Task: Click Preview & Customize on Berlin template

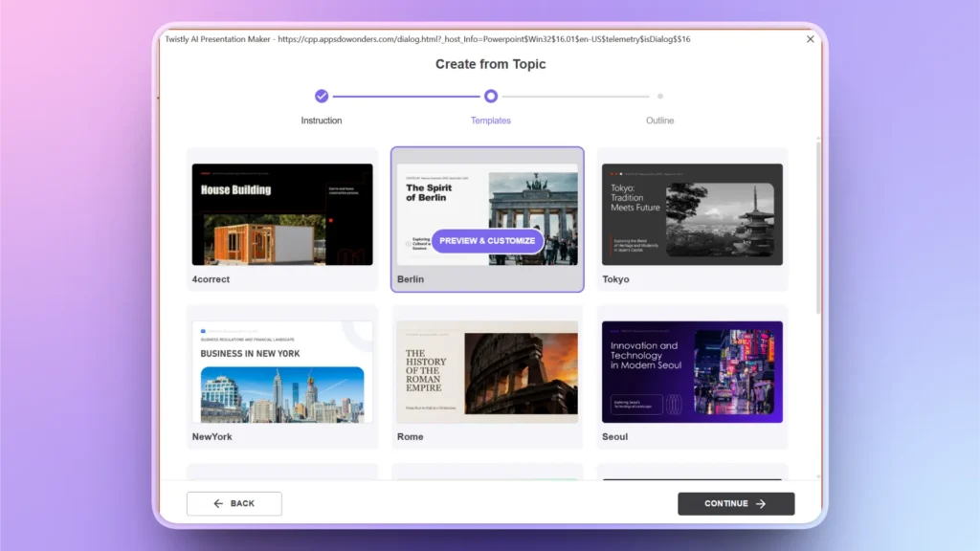Action: pos(487,240)
